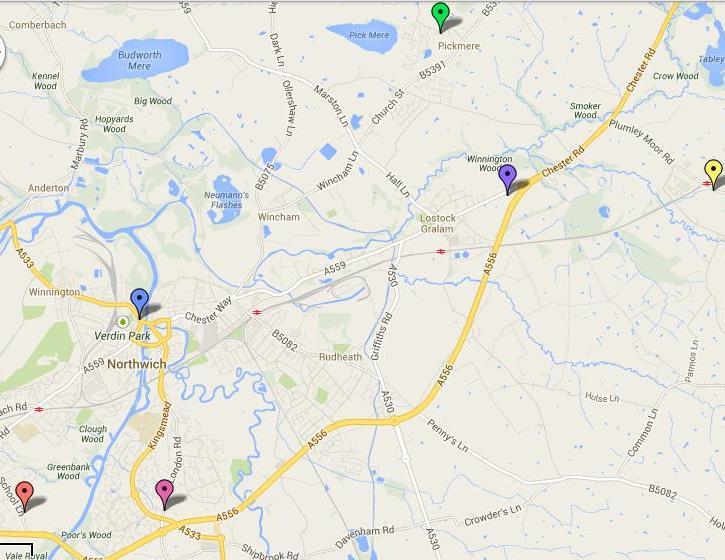Click the green map pin near Pickmere
The width and height of the screenshot is (725, 560).
point(440,17)
